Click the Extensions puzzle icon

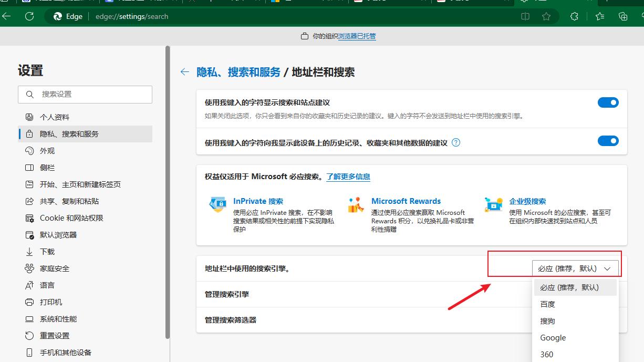574,16
